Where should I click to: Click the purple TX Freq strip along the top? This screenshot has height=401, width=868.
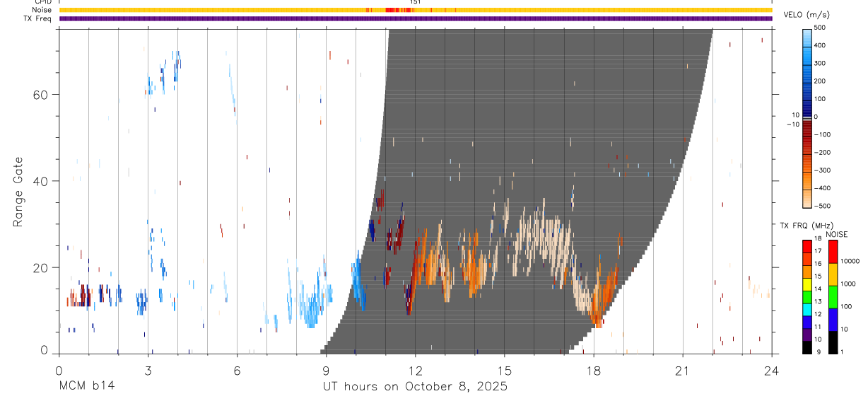(416, 18)
